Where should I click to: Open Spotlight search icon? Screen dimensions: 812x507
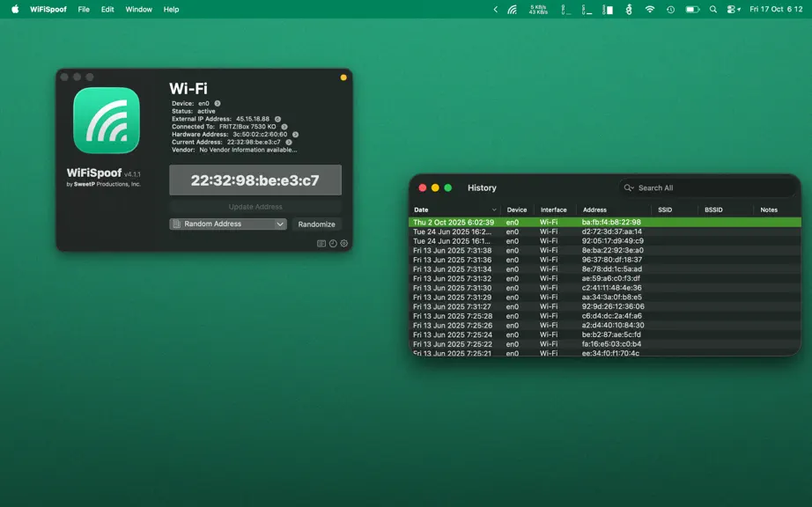click(713, 10)
